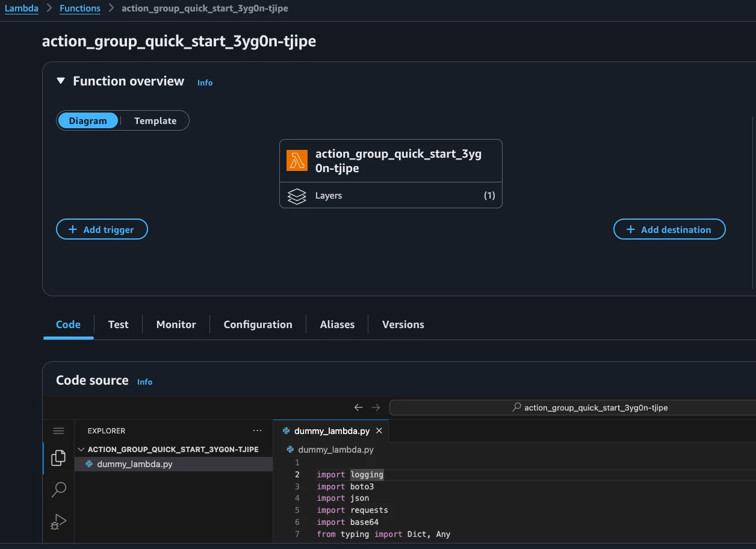Open the Explorer files icon in activity bar
The image size is (756, 549).
(58, 458)
